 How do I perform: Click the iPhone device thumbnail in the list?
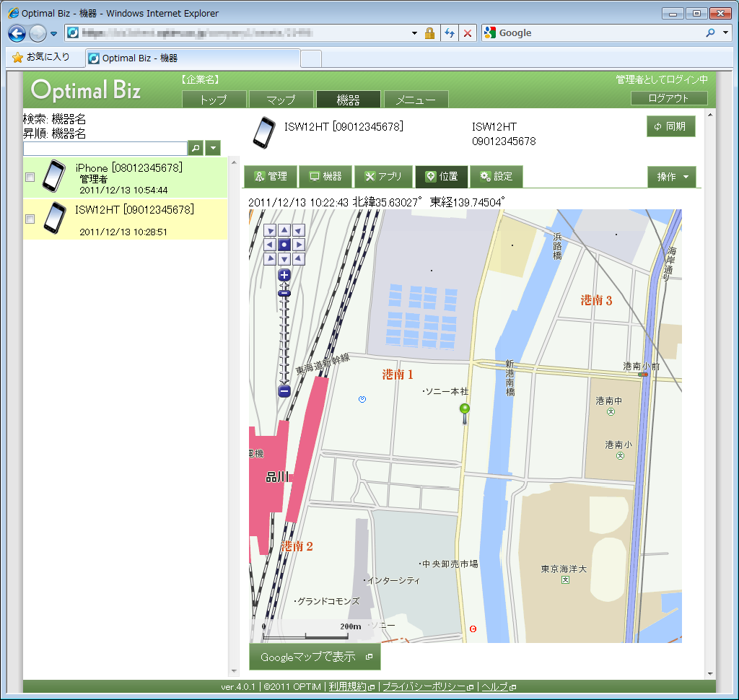pos(53,176)
